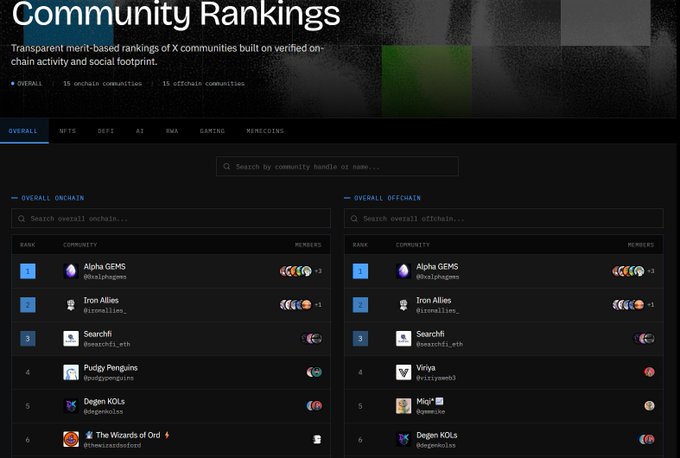Viewport: 680px width, 458px height.
Task: View Searchfi offchain member avatars
Action: [644, 338]
